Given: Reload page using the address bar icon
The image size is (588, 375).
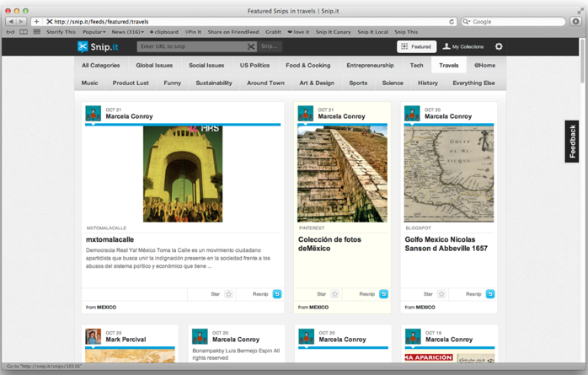Looking at the screenshot, I should point(452,21).
